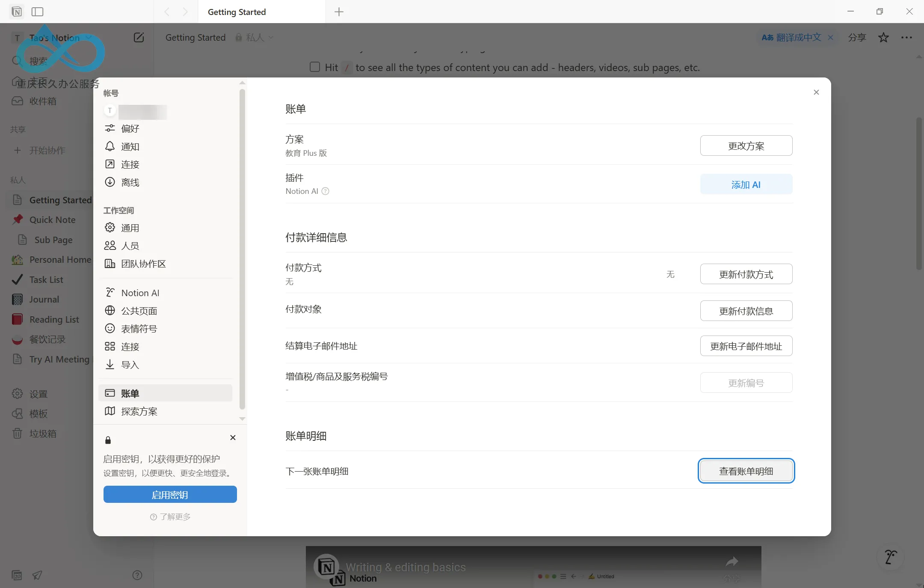The height and width of the screenshot is (588, 924).
Task: Click 更改方案 change plan button
Action: 746,146
